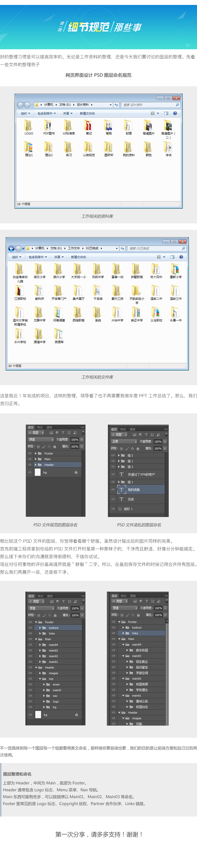
Task: Open the UI标准库 folder icon
Action: click(x=68, y=125)
